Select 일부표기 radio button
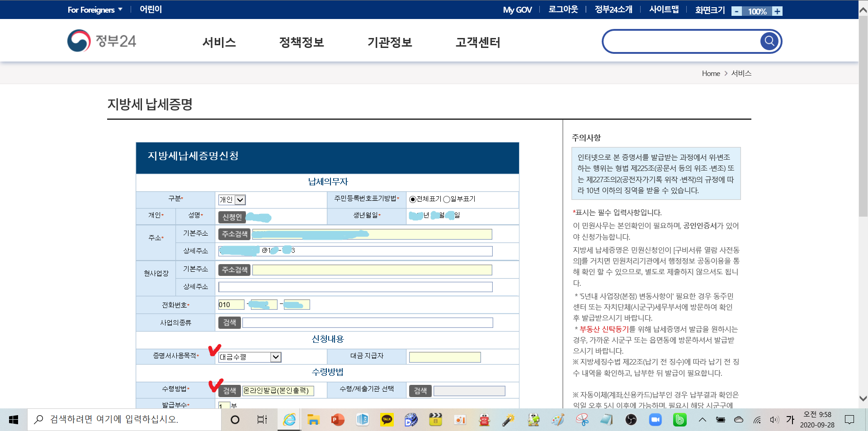 pos(447,199)
